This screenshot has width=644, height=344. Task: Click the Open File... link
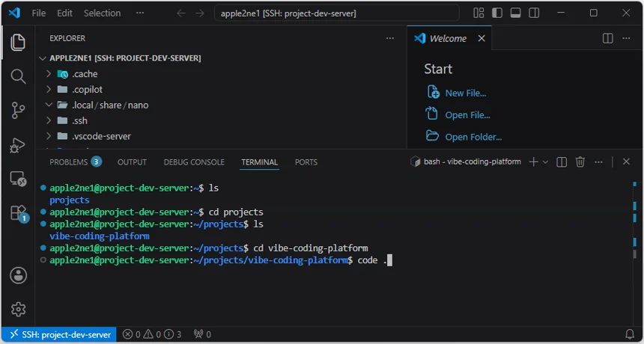pyautogui.click(x=467, y=115)
